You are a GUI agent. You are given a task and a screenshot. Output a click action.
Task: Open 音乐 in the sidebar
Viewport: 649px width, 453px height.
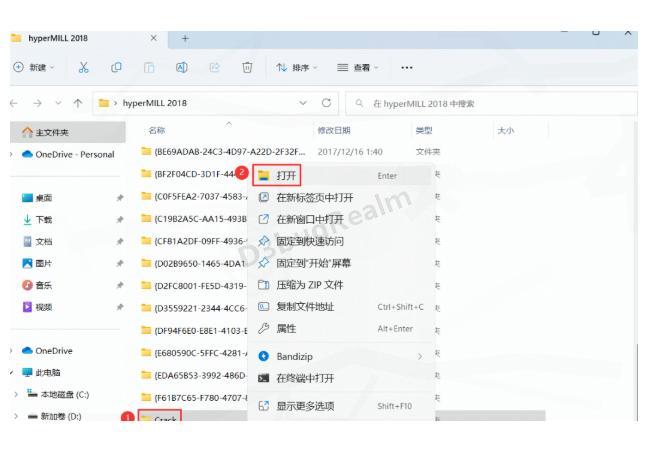point(37,285)
